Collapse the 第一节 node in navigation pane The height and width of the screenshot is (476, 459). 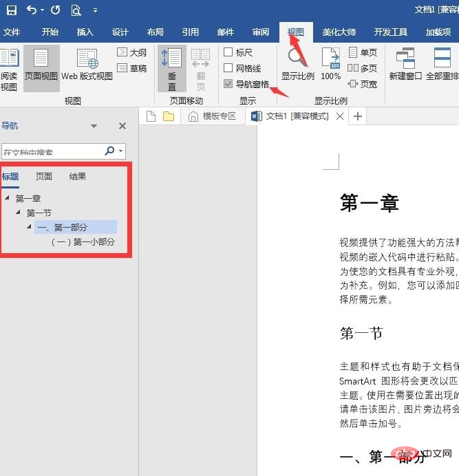(18, 213)
